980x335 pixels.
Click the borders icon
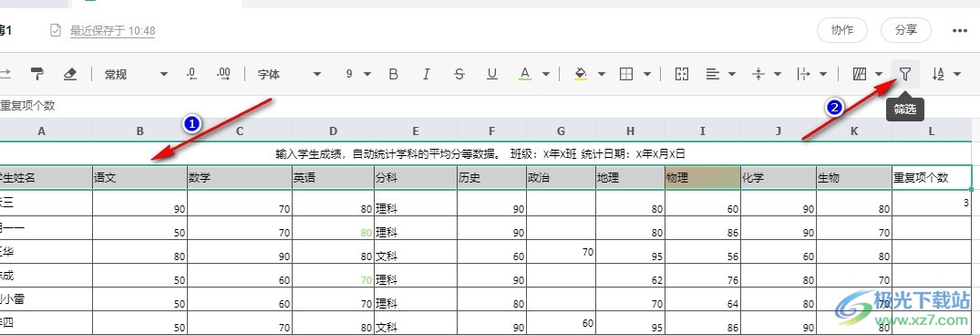point(626,75)
